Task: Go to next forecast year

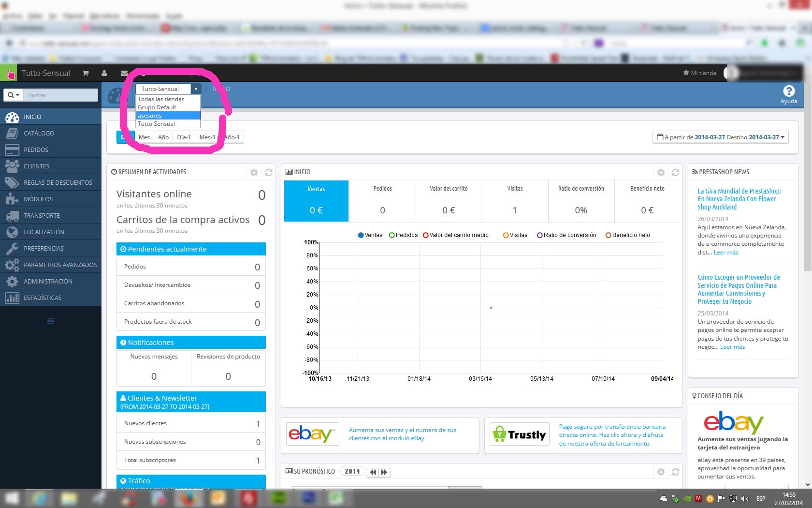Action: click(384, 472)
